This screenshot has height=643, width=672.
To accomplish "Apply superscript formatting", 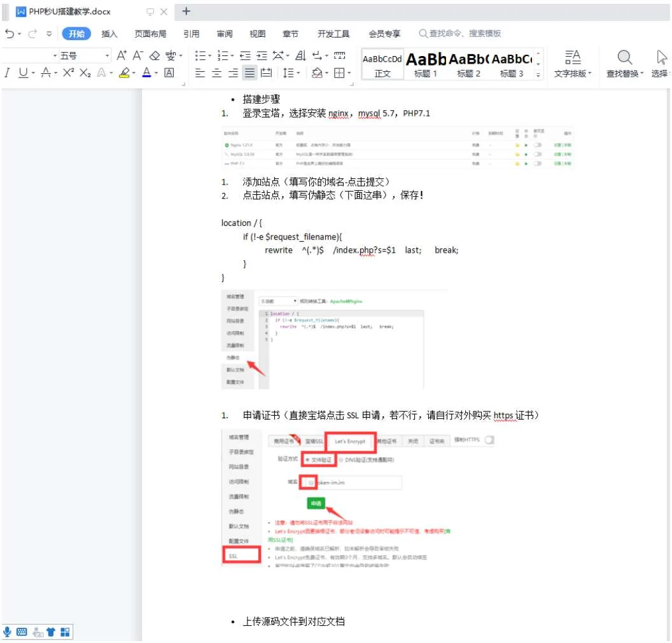I will (x=69, y=73).
